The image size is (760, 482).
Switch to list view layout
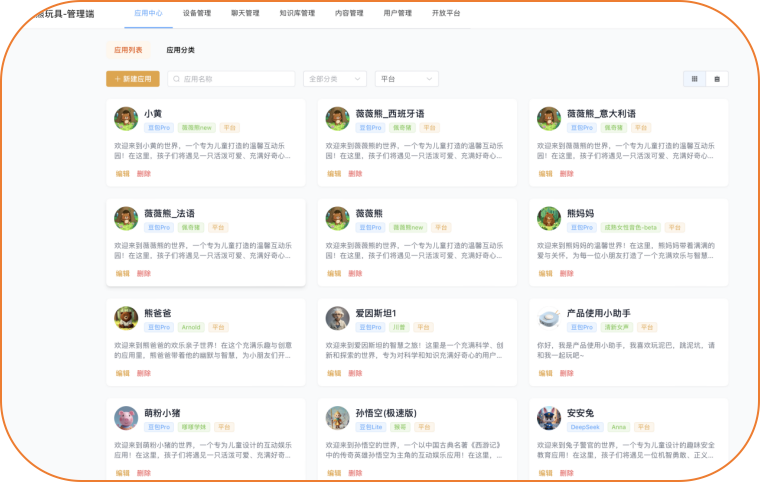tap(717, 79)
